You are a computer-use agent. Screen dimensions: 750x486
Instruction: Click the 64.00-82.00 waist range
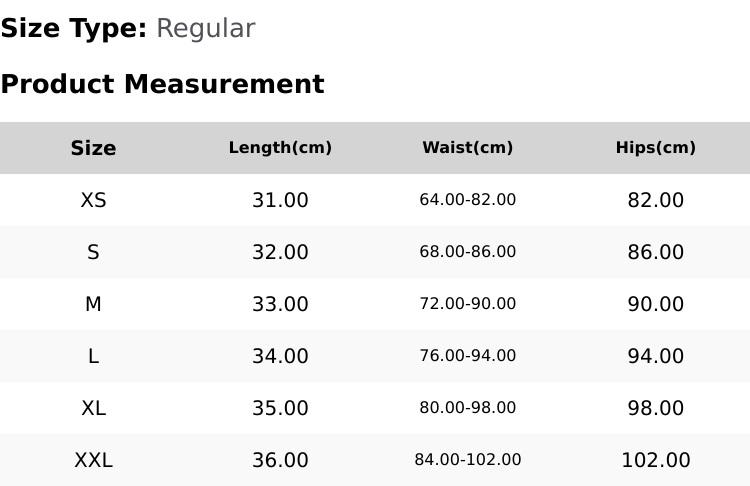pos(468,199)
